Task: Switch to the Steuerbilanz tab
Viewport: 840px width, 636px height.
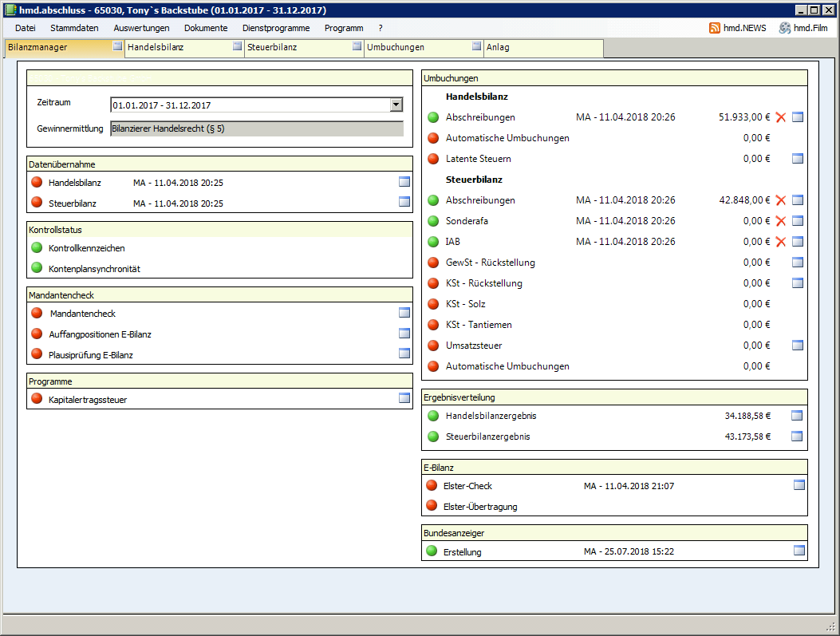Action: point(272,48)
